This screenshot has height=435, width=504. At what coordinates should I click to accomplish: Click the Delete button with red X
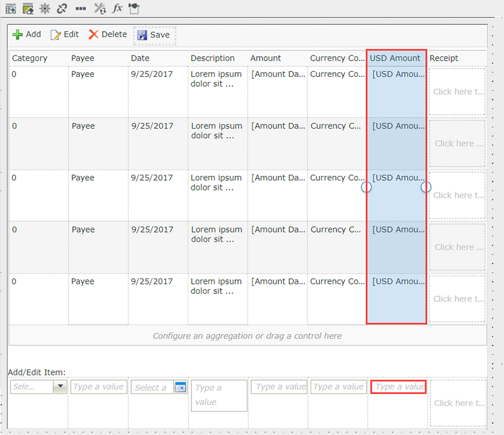108,35
